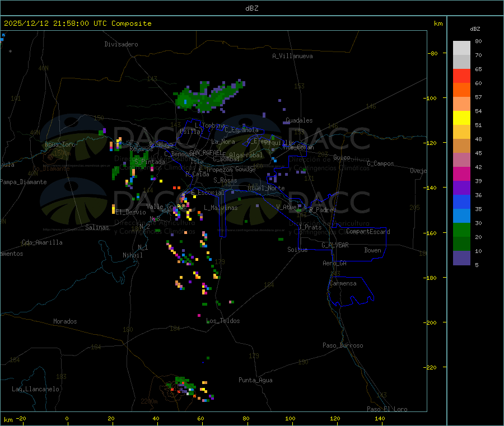This screenshot has width=504, height=426.
Task: Select the Los_Toldos map label
Action: click(x=223, y=321)
